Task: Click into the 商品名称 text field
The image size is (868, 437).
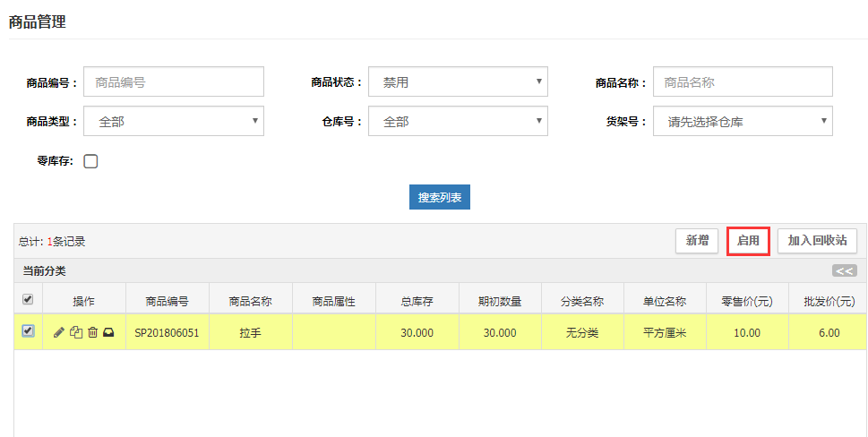Action: (x=743, y=81)
